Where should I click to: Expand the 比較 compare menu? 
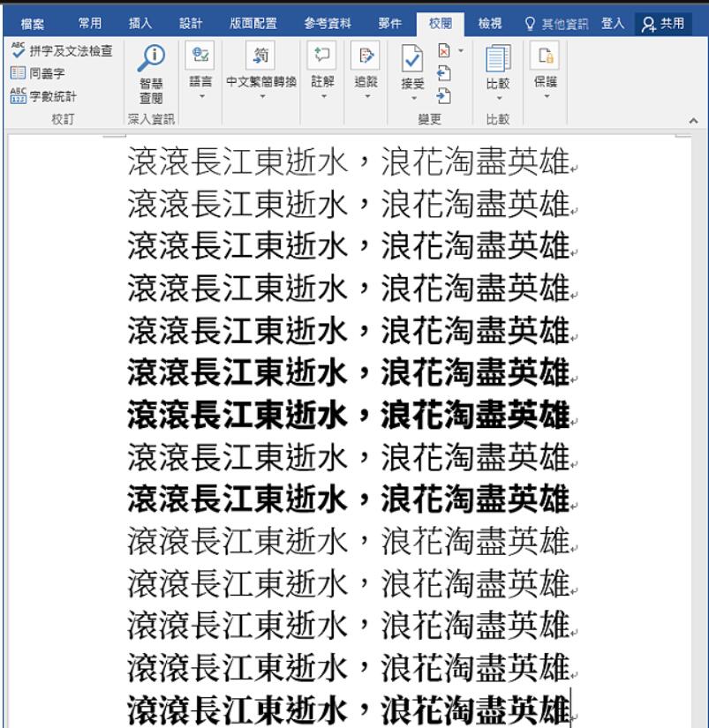498,73
